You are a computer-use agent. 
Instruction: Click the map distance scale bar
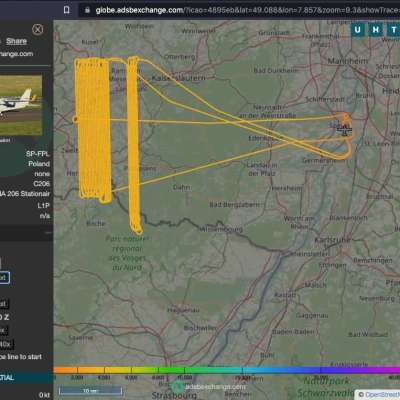[90, 391]
